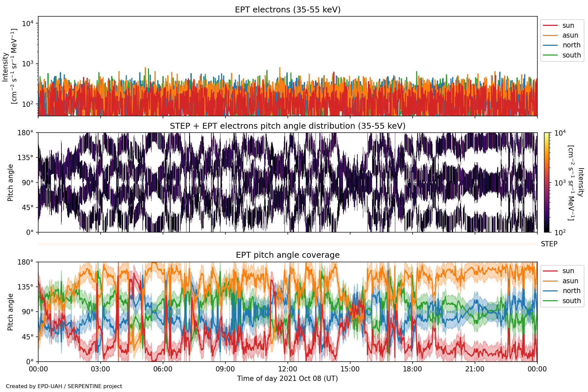Click the colorbar's Intensity unit label
588x392 pixels.
point(575,183)
